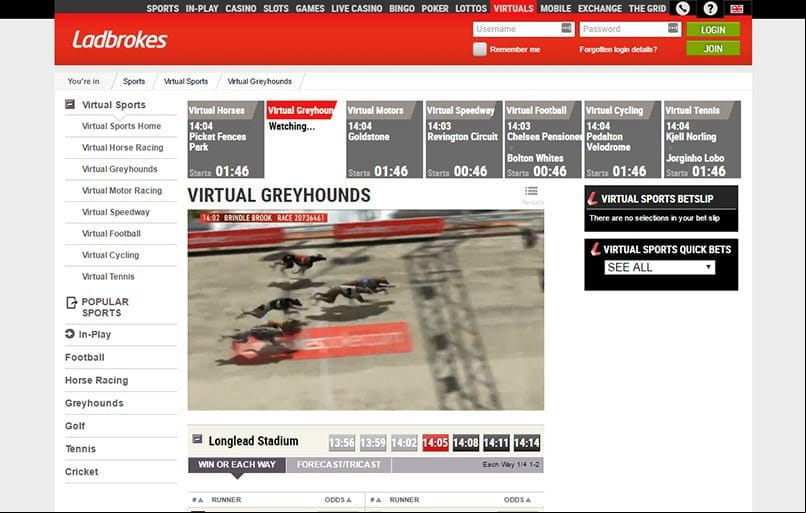Select the Virtual Tennis event tile

tap(702, 139)
